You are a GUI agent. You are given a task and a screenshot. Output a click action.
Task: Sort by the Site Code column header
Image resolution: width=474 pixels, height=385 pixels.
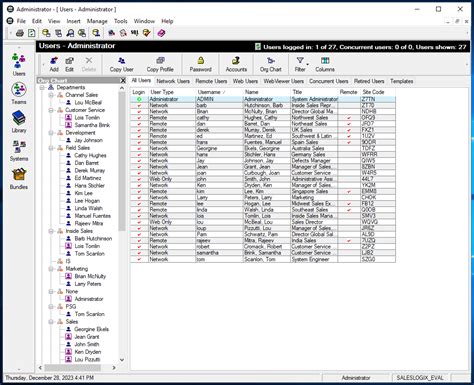pos(378,92)
